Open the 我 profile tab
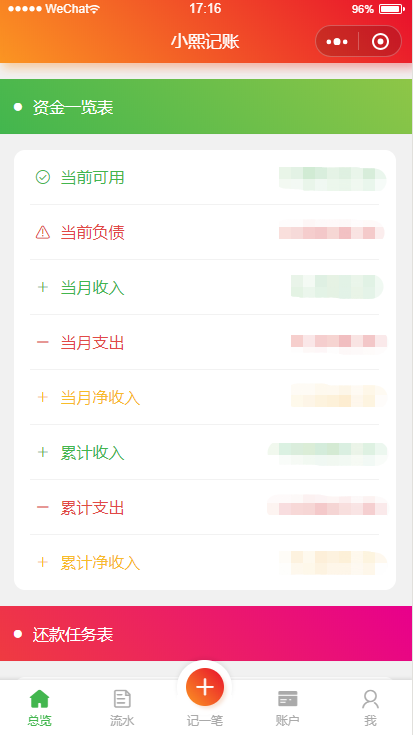 370,708
